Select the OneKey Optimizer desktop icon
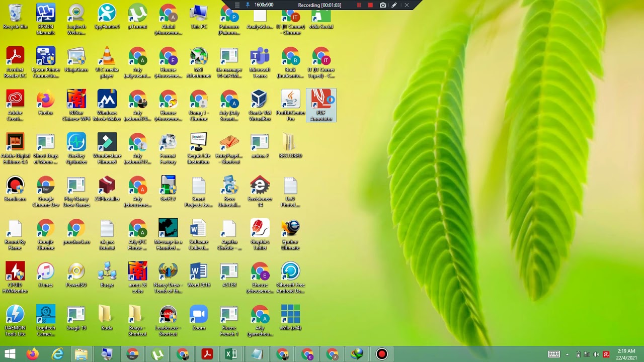This screenshot has width=644, height=362. 76,149
